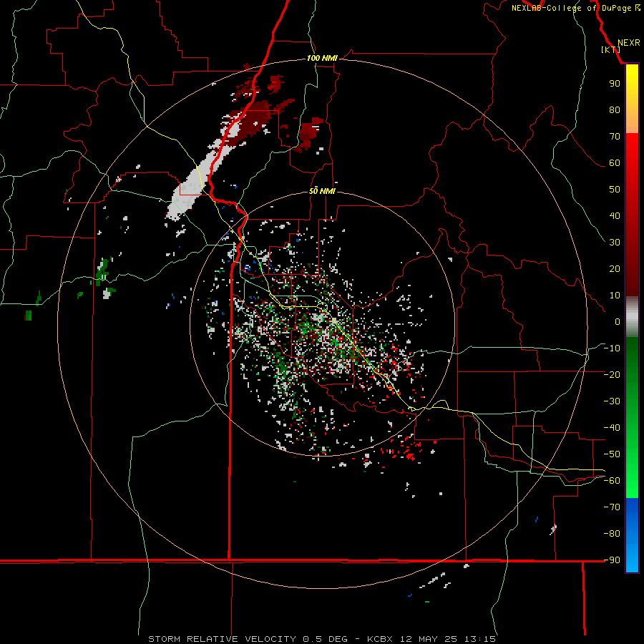Click the "12 MAY 25" date text

429,639
